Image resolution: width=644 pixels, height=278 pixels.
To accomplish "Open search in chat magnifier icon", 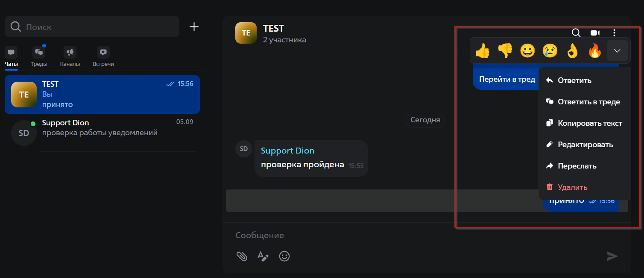I will [x=576, y=33].
